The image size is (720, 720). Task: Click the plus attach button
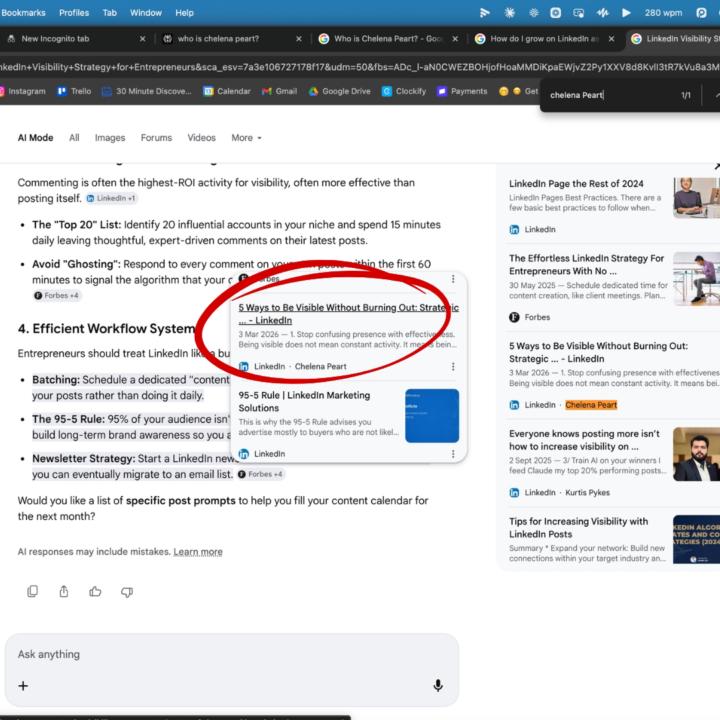(x=23, y=686)
